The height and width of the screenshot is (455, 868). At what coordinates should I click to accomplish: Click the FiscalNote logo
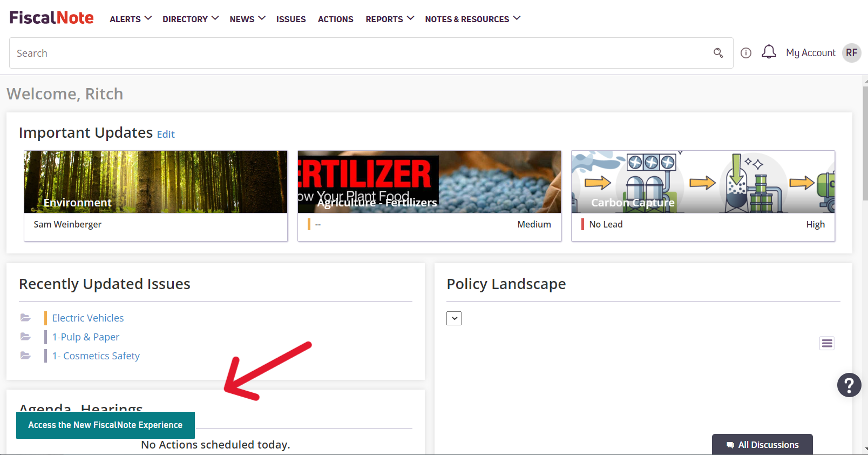51,18
